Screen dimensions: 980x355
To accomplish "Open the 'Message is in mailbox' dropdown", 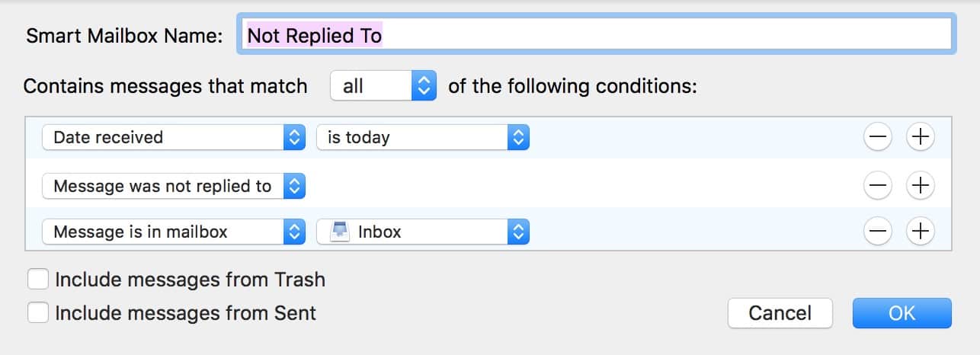I will tap(174, 232).
